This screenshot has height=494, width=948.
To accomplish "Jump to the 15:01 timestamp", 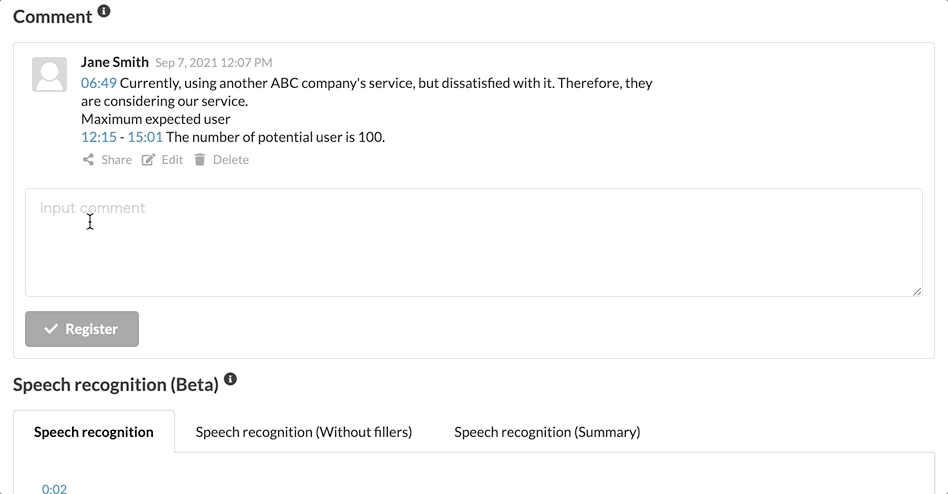I will tap(145, 137).
